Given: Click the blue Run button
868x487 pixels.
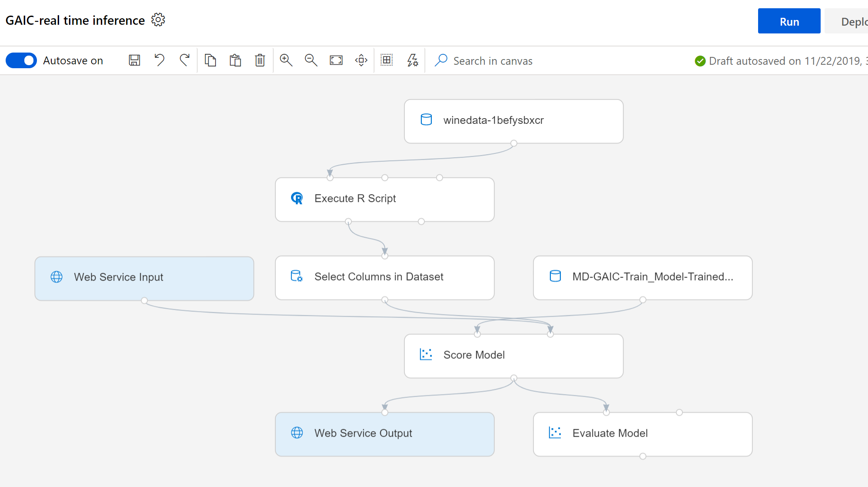Looking at the screenshot, I should [x=789, y=21].
